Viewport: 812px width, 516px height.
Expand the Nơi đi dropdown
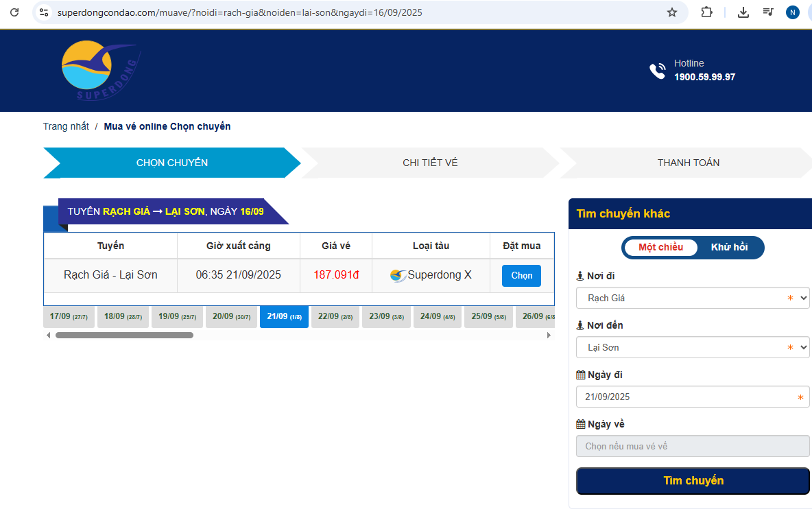tap(693, 298)
